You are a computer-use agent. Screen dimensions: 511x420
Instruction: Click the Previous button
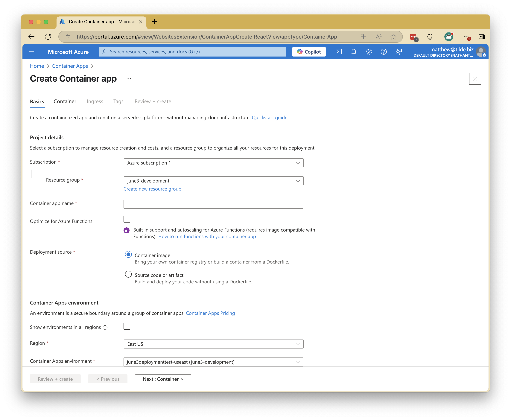click(108, 379)
